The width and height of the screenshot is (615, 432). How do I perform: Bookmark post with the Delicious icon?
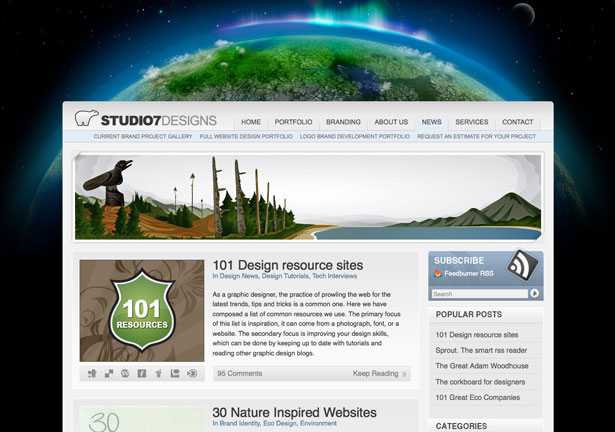click(x=109, y=374)
